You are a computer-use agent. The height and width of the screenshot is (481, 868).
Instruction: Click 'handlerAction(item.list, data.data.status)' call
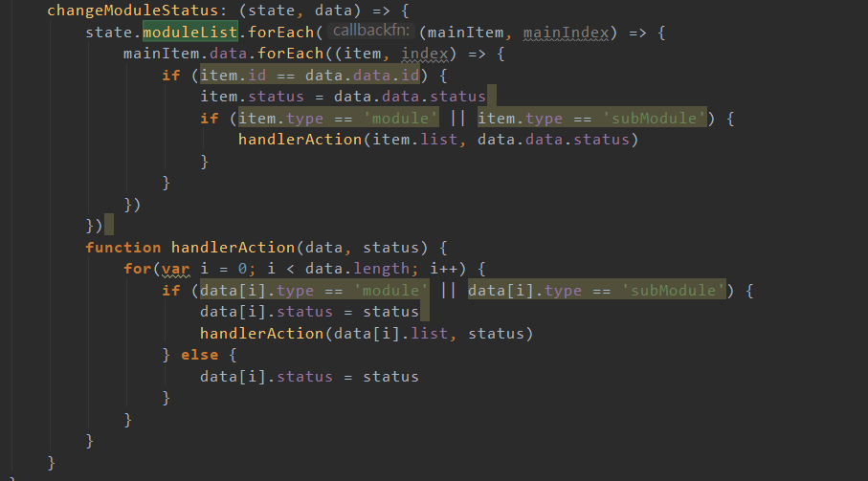[x=438, y=140]
